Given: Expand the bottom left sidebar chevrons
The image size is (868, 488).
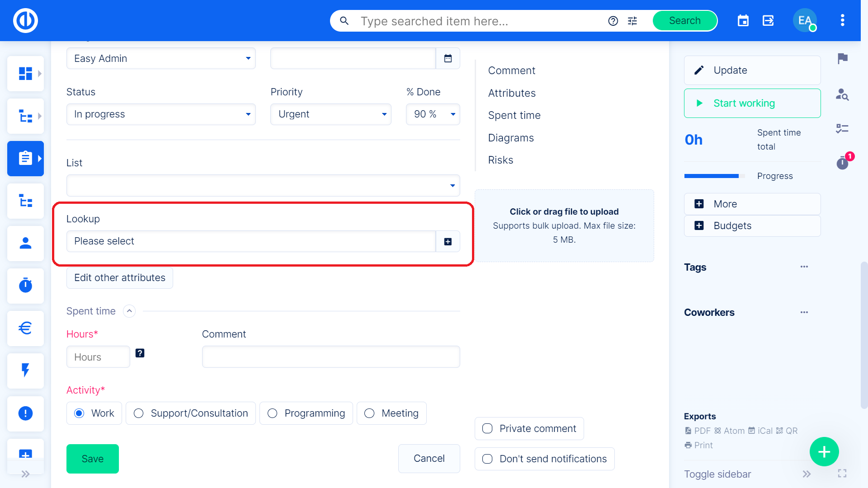Looking at the screenshot, I should 25,474.
